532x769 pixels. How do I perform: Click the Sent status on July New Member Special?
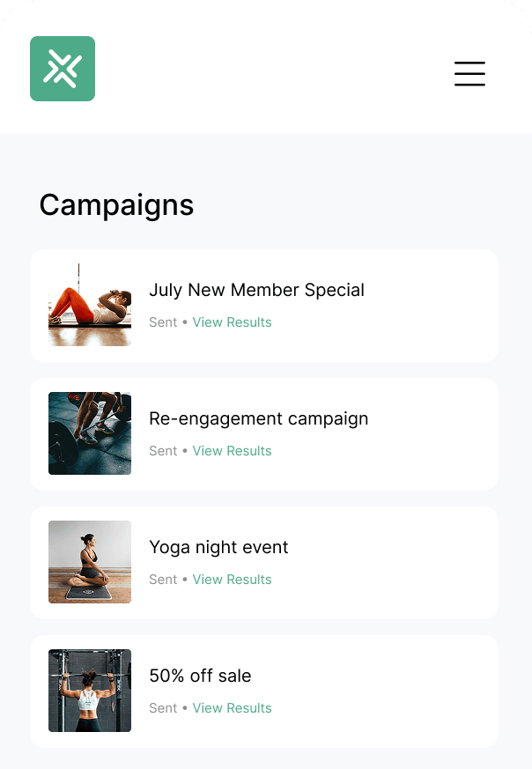click(x=163, y=322)
